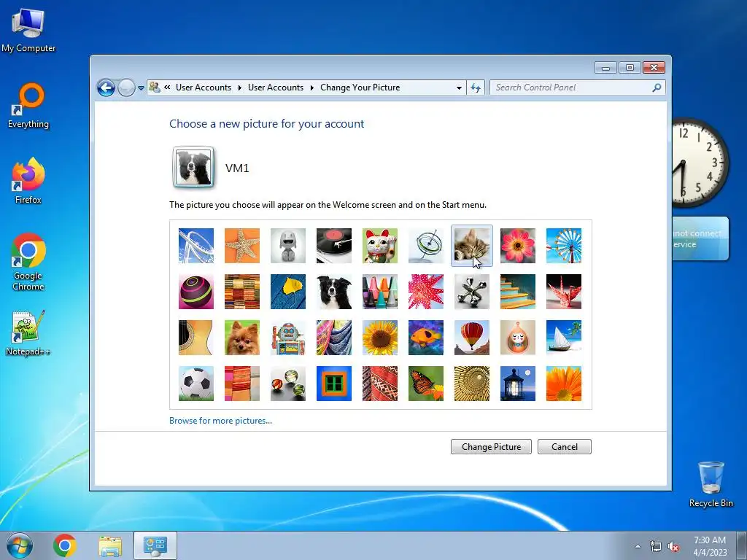Choose the blue pinwheel picture
This screenshot has width=747, height=560.
[x=564, y=246]
